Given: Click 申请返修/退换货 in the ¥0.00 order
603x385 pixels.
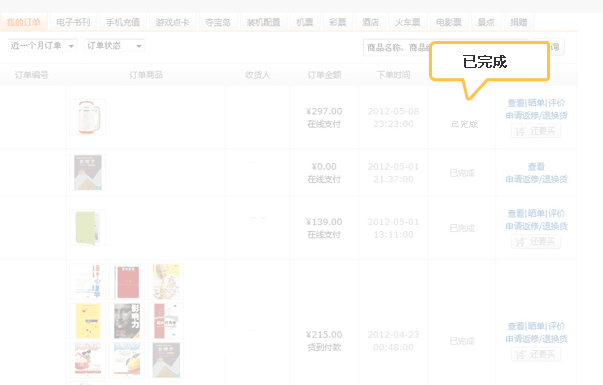Looking at the screenshot, I should [x=536, y=179].
